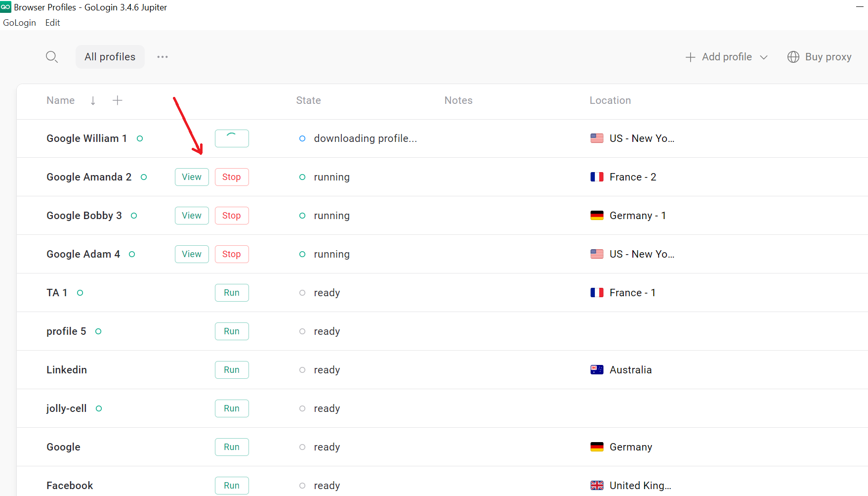Click the Australia flag in Linkedin row

click(x=597, y=370)
